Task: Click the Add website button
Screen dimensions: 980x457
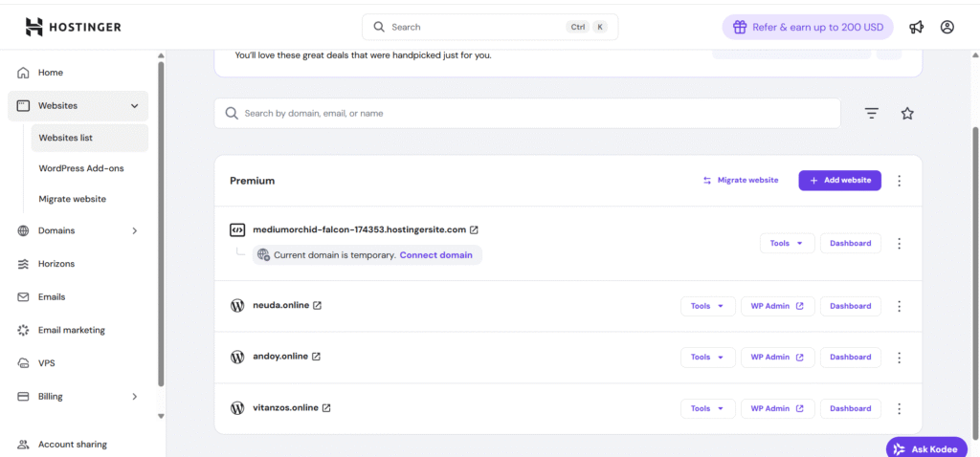Action: point(839,181)
